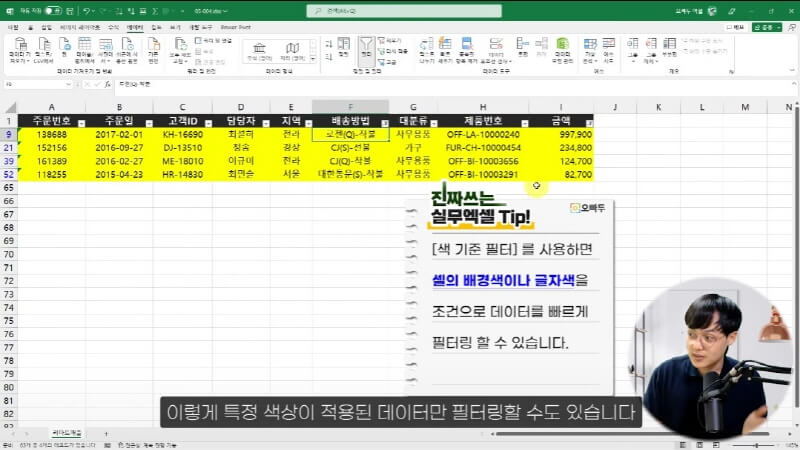The image size is (800, 450).
Task: Click From Text/CSV import icon
Action: tap(44, 50)
